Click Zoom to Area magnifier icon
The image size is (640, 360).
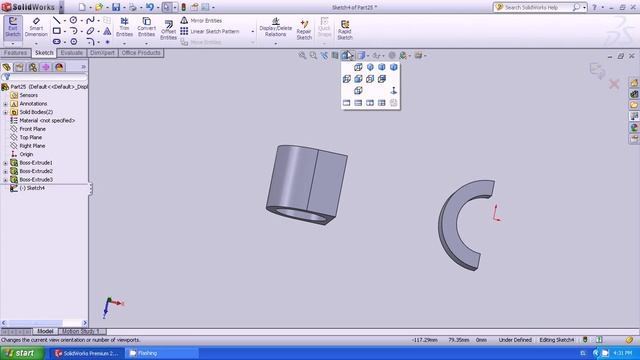(x=313, y=55)
